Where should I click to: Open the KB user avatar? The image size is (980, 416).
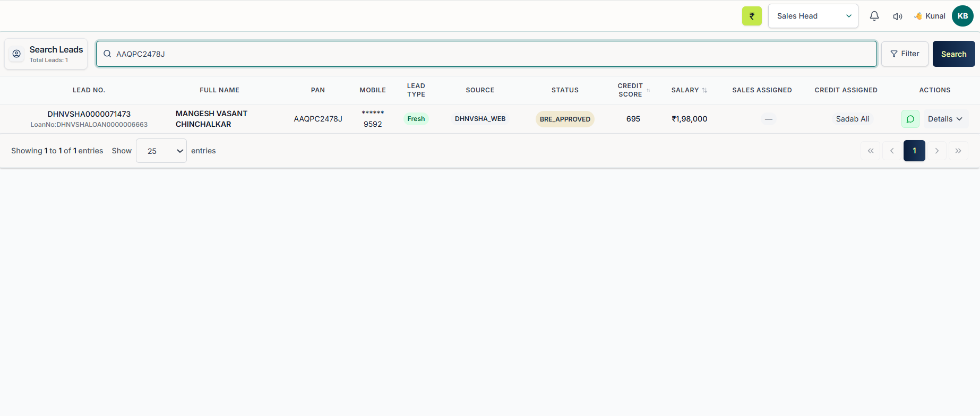pyautogui.click(x=962, y=16)
